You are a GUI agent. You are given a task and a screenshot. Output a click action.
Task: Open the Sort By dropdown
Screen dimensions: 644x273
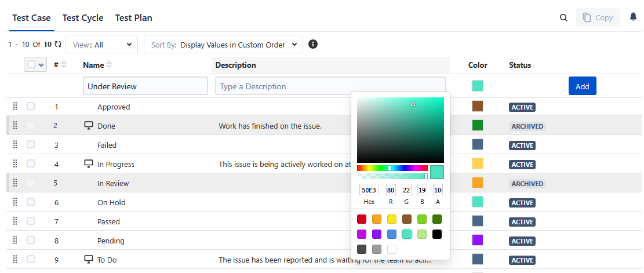(223, 44)
